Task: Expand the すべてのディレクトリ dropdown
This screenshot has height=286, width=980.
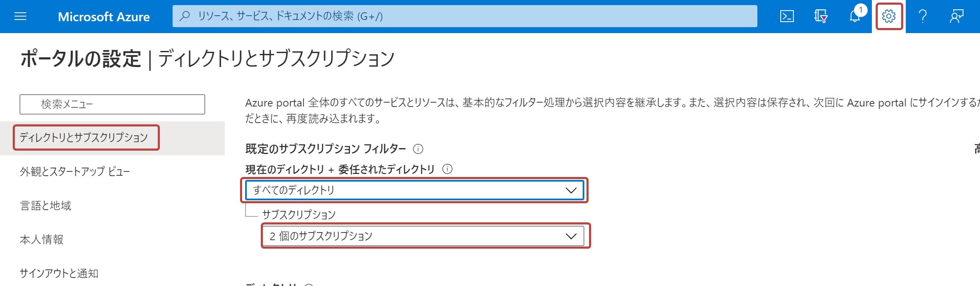Action: click(416, 191)
